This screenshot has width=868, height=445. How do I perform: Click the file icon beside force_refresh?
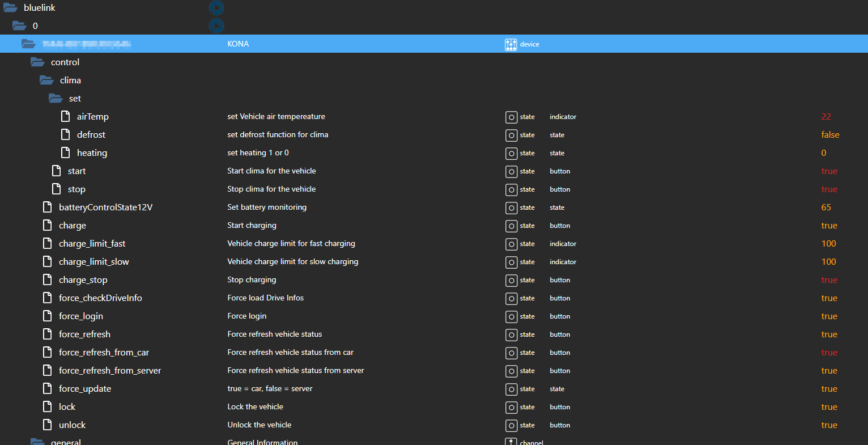(x=48, y=334)
